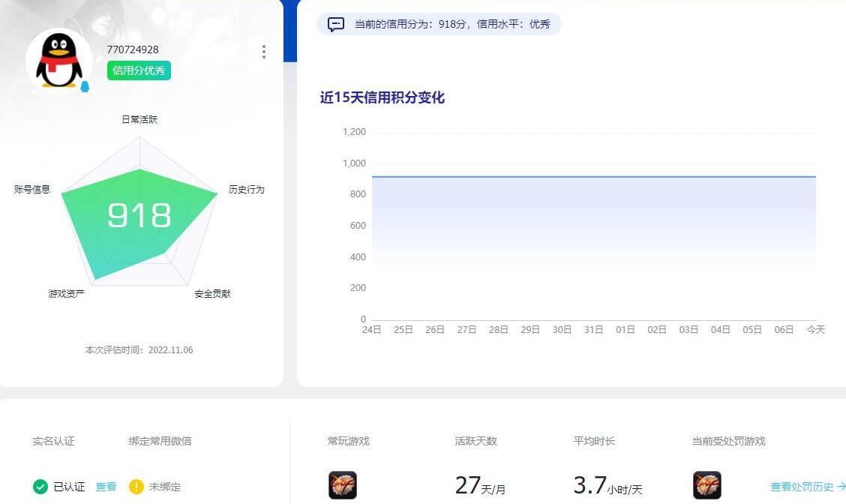846x504 pixels.
Task: Click the 1,000 y-axis value
Action: pyautogui.click(x=355, y=163)
